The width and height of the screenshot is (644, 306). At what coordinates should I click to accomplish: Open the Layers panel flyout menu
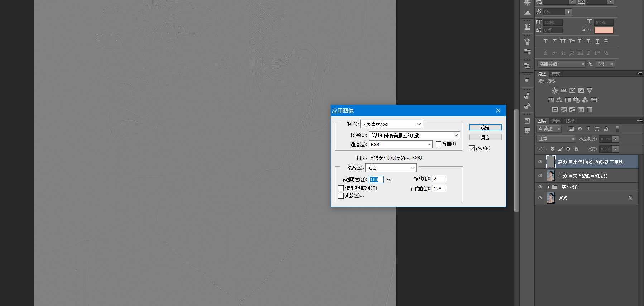pos(640,121)
